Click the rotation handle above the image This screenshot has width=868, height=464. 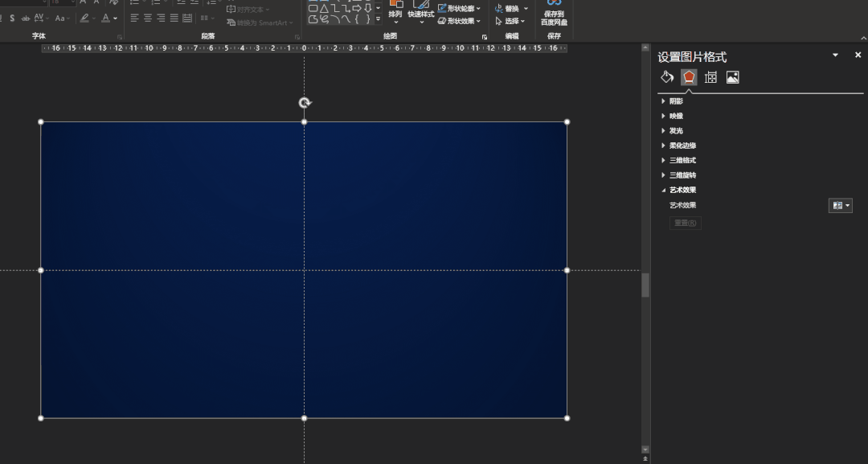[305, 103]
